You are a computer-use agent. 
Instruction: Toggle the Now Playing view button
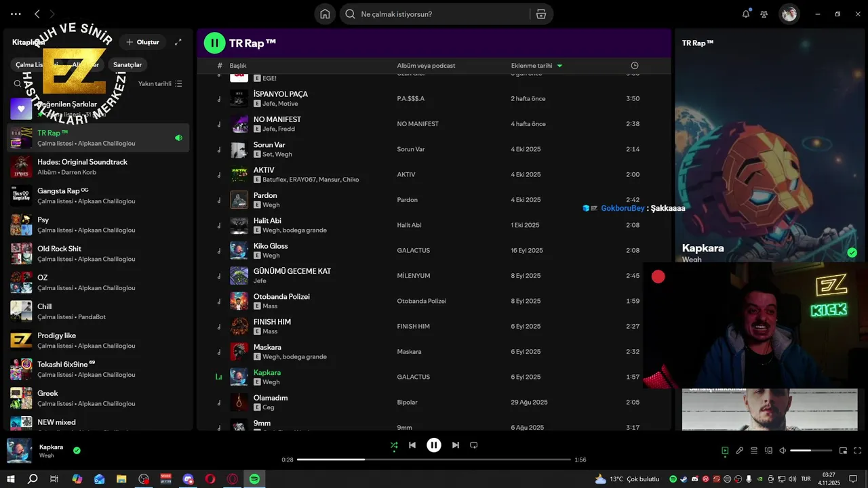[725, 451]
